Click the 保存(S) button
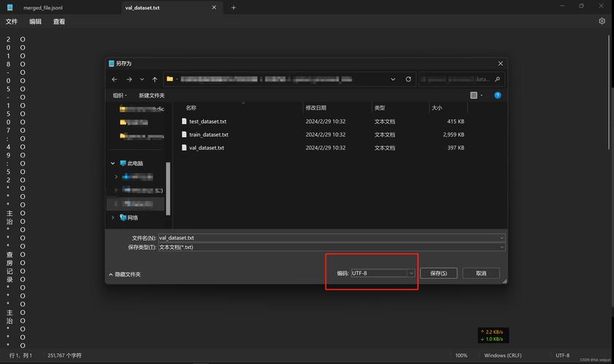 (x=438, y=273)
